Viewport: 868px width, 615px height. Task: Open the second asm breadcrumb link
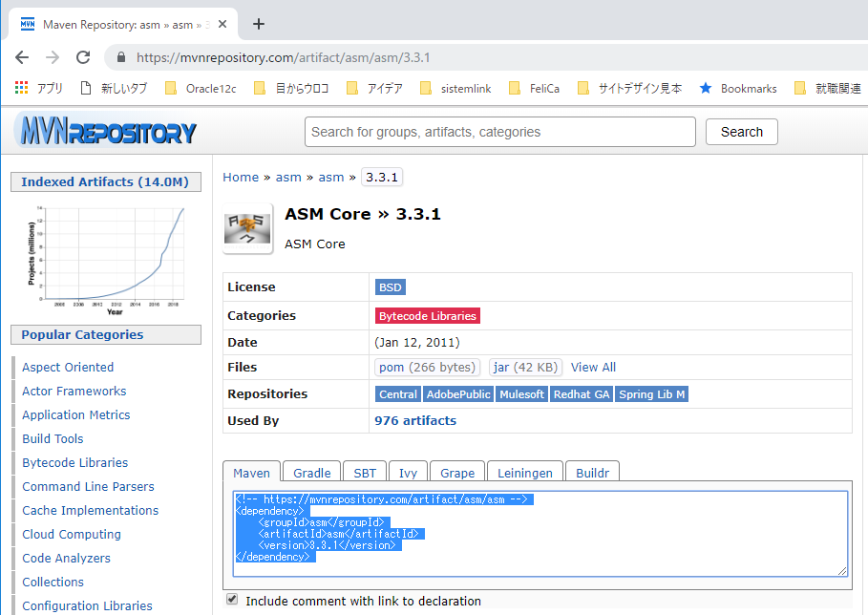click(x=331, y=177)
